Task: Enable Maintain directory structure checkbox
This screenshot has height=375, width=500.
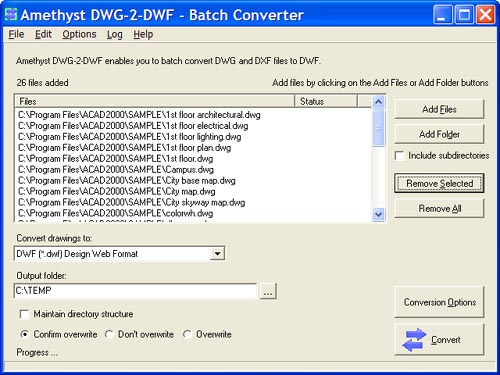Action: point(24,314)
